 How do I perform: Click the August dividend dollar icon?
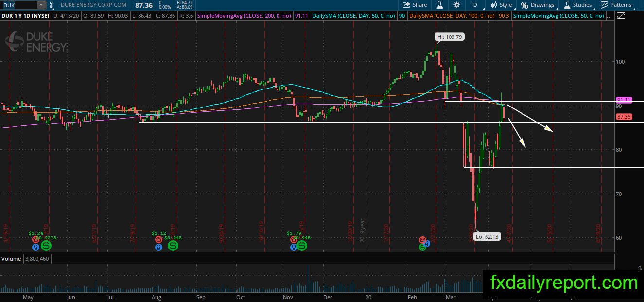tap(173, 246)
